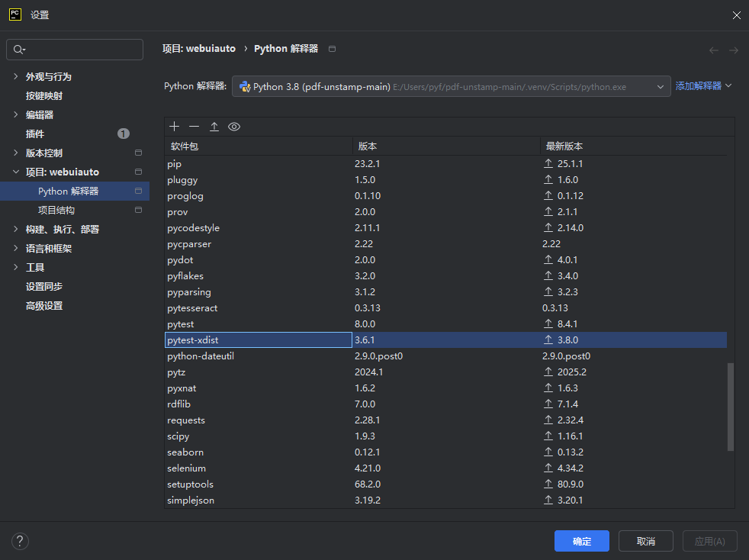
Task: Click the project icon on 项目结构 row
Action: [139, 210]
